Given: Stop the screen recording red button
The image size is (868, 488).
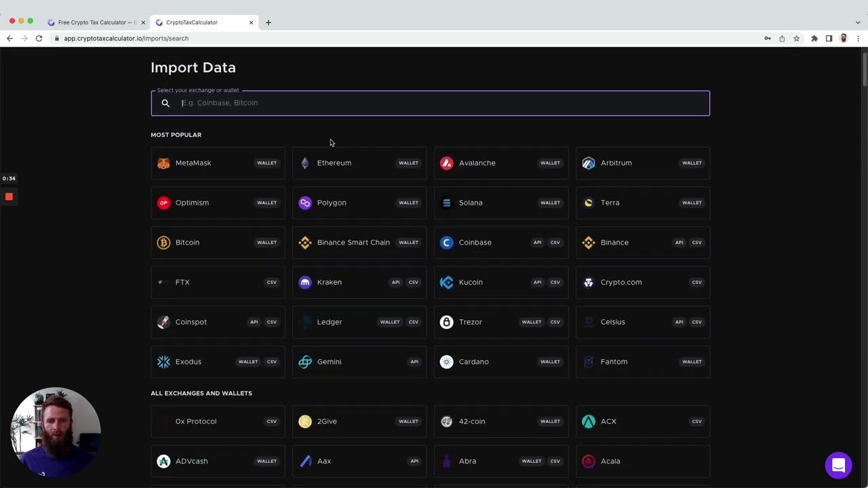Looking at the screenshot, I should [x=9, y=197].
